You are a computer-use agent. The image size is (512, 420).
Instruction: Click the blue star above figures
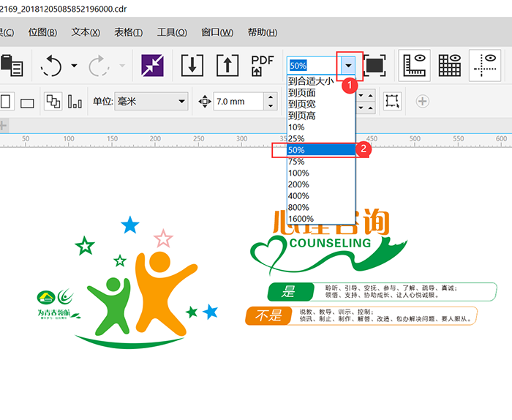coord(130,225)
